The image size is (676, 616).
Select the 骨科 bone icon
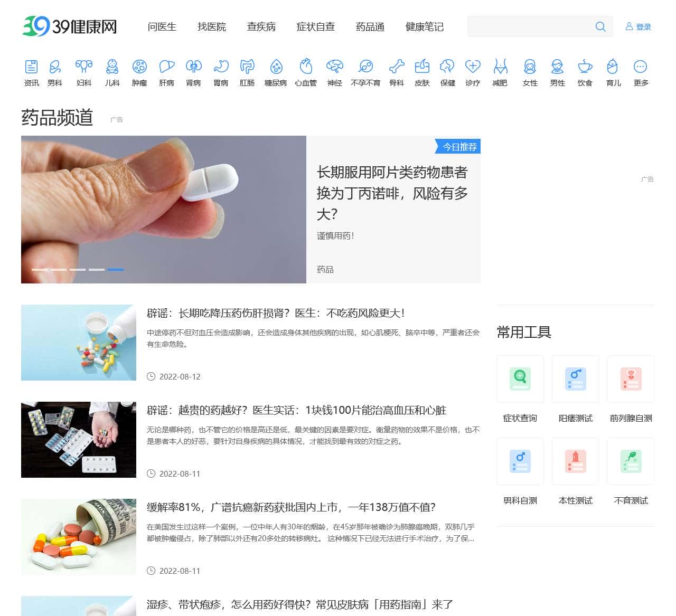[x=397, y=67]
